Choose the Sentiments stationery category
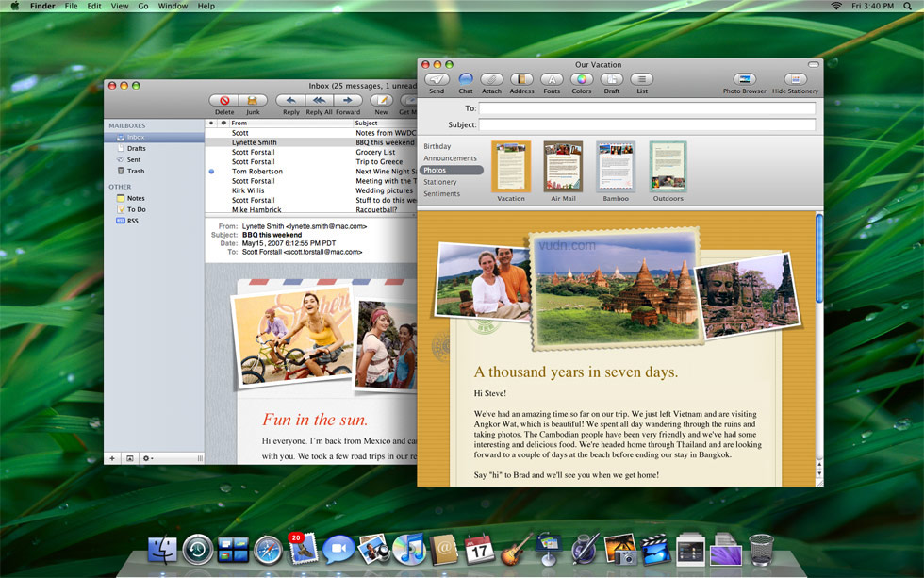The image size is (924, 578). pyautogui.click(x=441, y=194)
